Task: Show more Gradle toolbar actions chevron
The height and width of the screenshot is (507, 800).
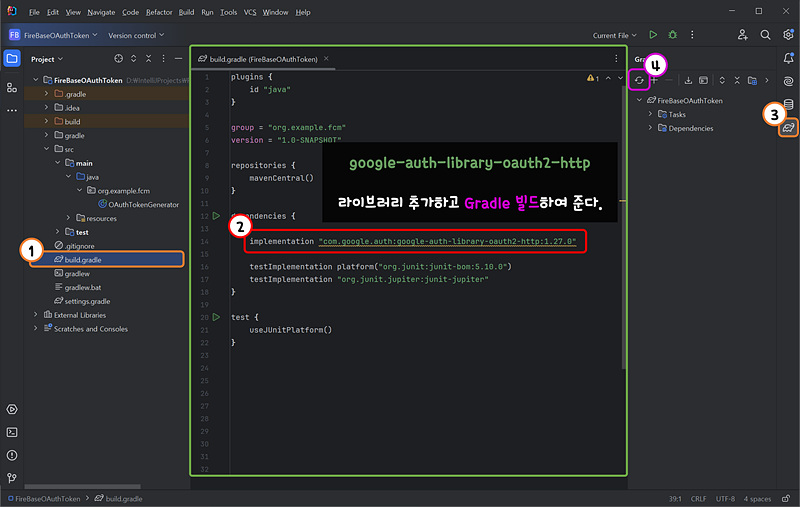Action: pos(767,80)
